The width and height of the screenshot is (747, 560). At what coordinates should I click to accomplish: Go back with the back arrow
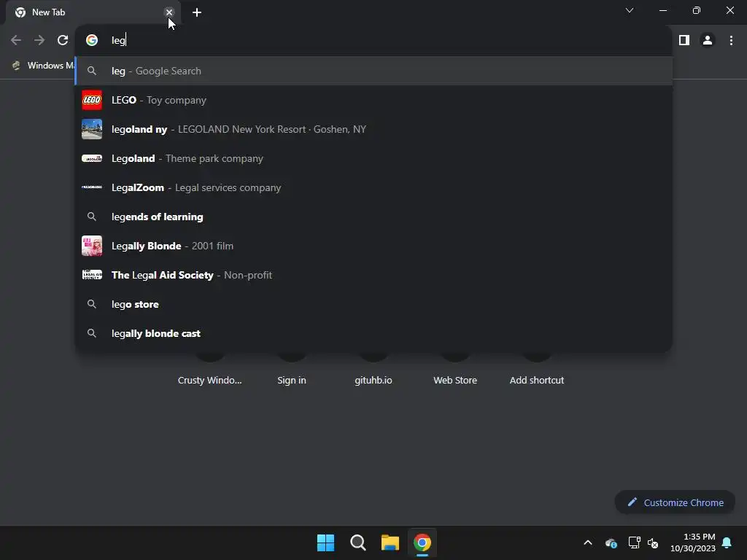(16, 40)
